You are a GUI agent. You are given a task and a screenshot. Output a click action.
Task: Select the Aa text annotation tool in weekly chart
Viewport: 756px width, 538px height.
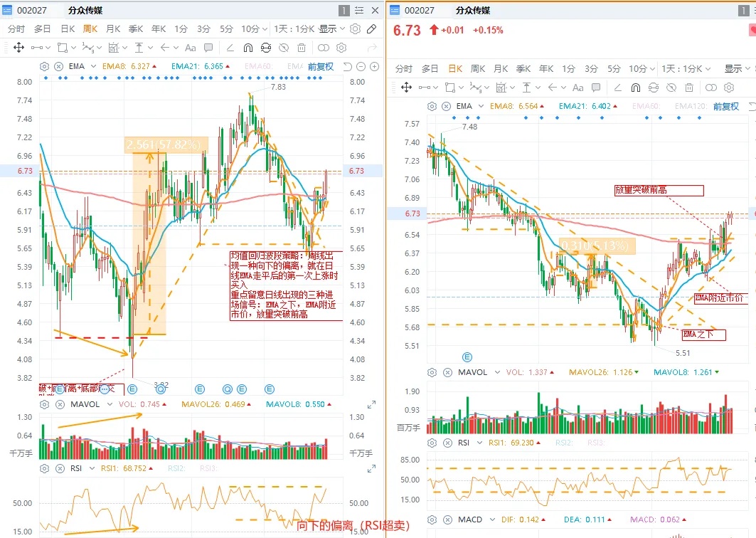(x=190, y=48)
